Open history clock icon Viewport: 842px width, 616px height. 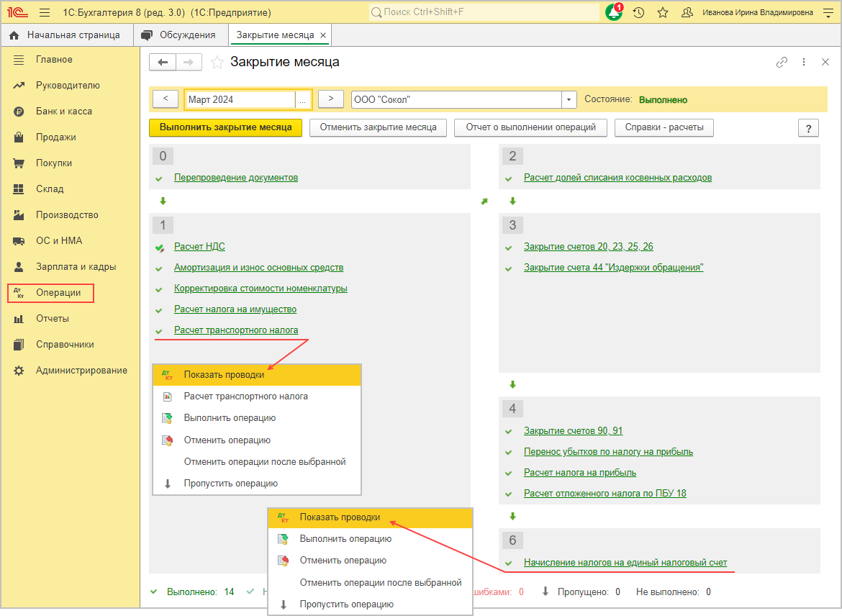point(638,12)
